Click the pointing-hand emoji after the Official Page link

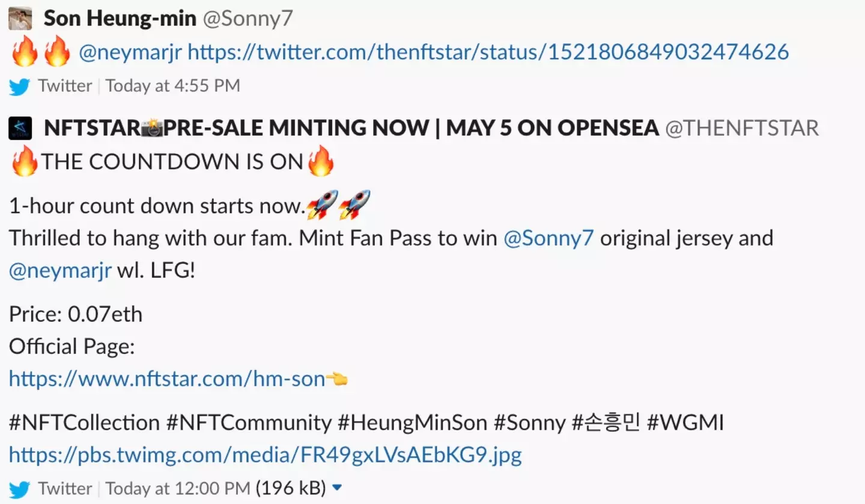coord(339,378)
